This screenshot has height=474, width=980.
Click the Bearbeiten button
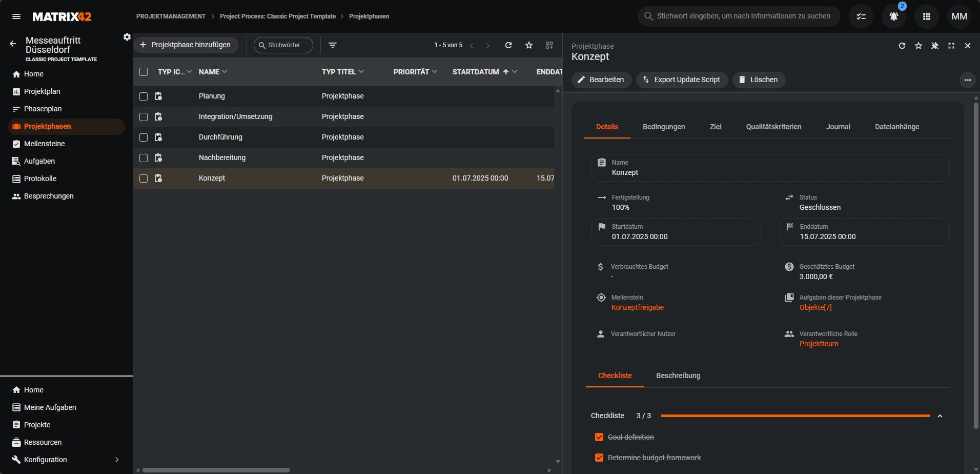point(601,80)
